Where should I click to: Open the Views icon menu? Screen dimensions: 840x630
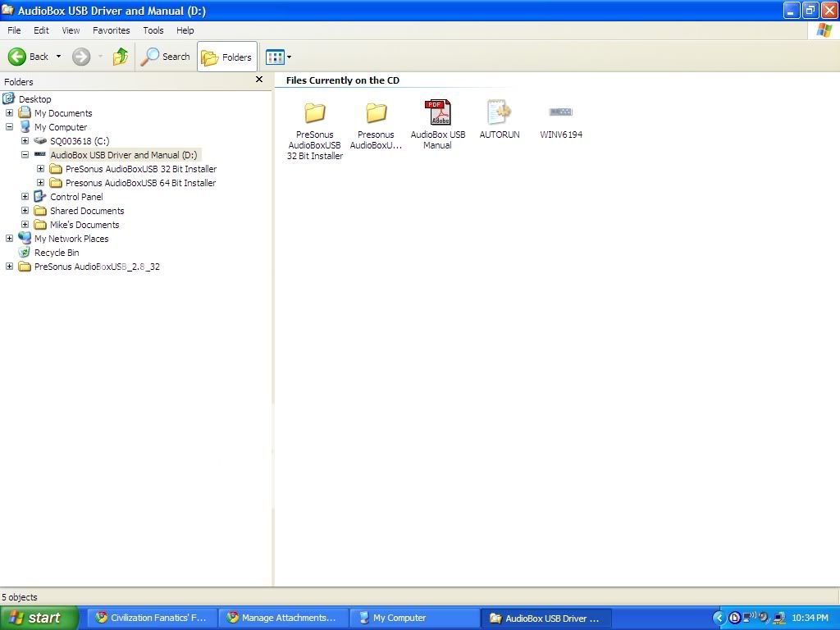pyautogui.click(x=275, y=57)
